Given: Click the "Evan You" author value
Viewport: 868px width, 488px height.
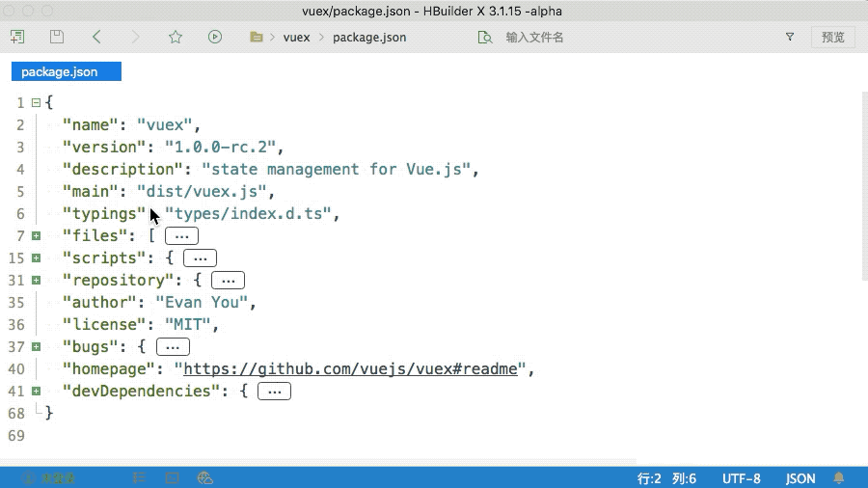Looking at the screenshot, I should pos(202,302).
